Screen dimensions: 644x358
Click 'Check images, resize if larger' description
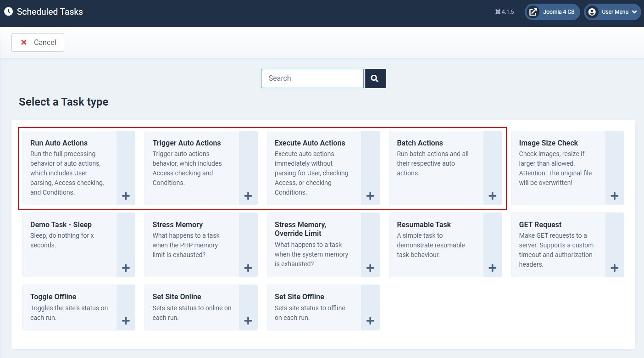click(555, 168)
